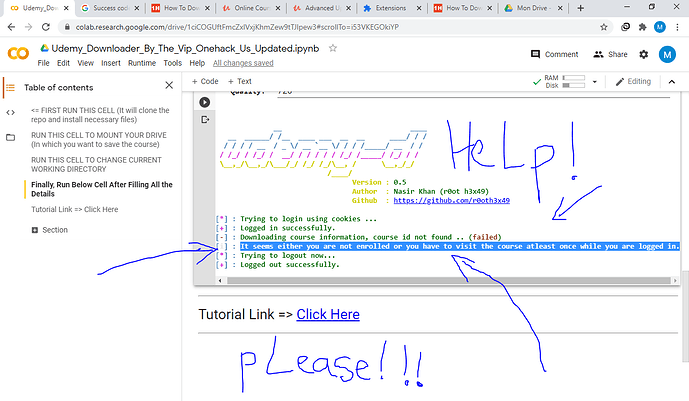Expand the Section item in contents

(x=36, y=229)
